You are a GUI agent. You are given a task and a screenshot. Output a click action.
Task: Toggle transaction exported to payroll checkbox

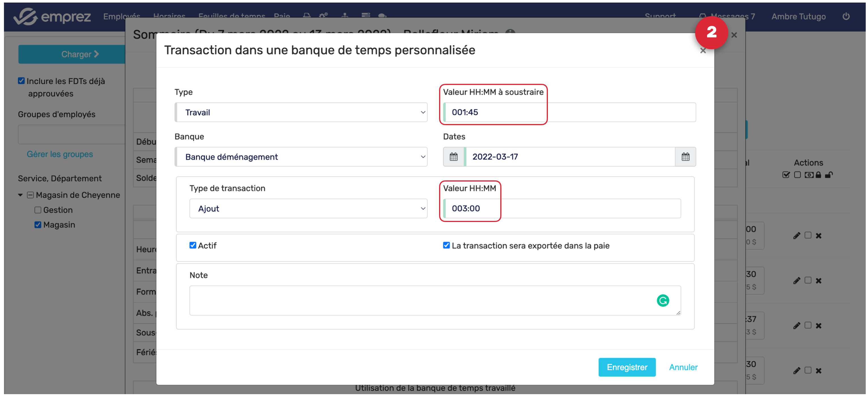(x=446, y=246)
